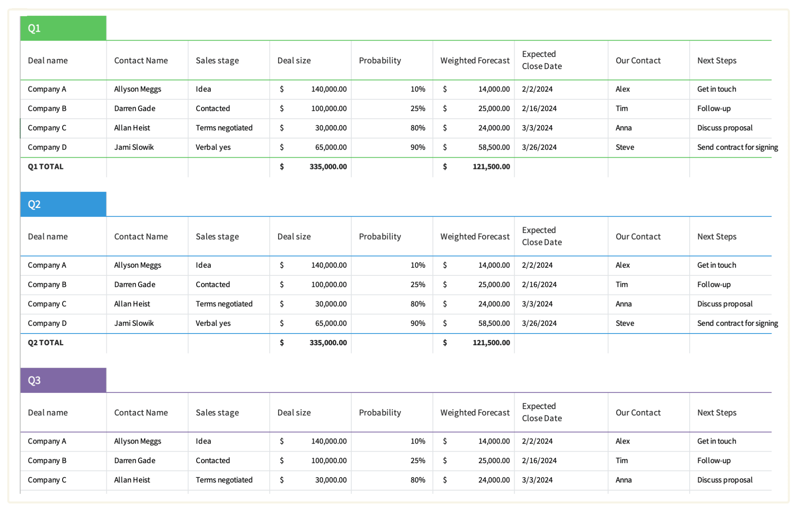The width and height of the screenshot is (812, 511).
Task: Click the Expected Close Date header in Q1
Action: [541, 60]
